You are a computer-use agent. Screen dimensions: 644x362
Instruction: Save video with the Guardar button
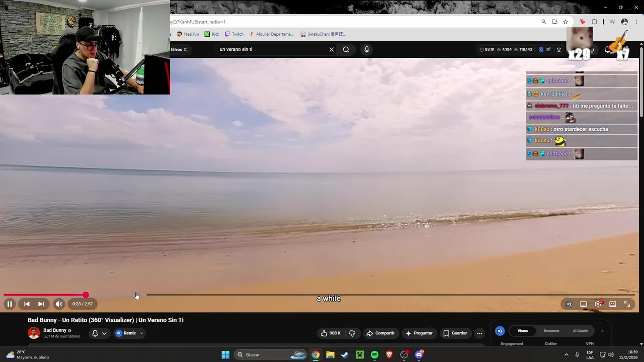[455, 333]
